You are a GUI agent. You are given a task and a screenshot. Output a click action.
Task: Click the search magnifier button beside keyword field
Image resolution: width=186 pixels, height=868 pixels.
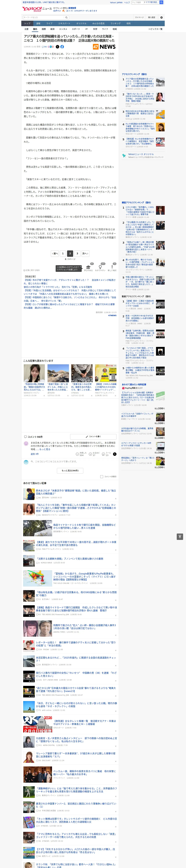click(x=66, y=18)
